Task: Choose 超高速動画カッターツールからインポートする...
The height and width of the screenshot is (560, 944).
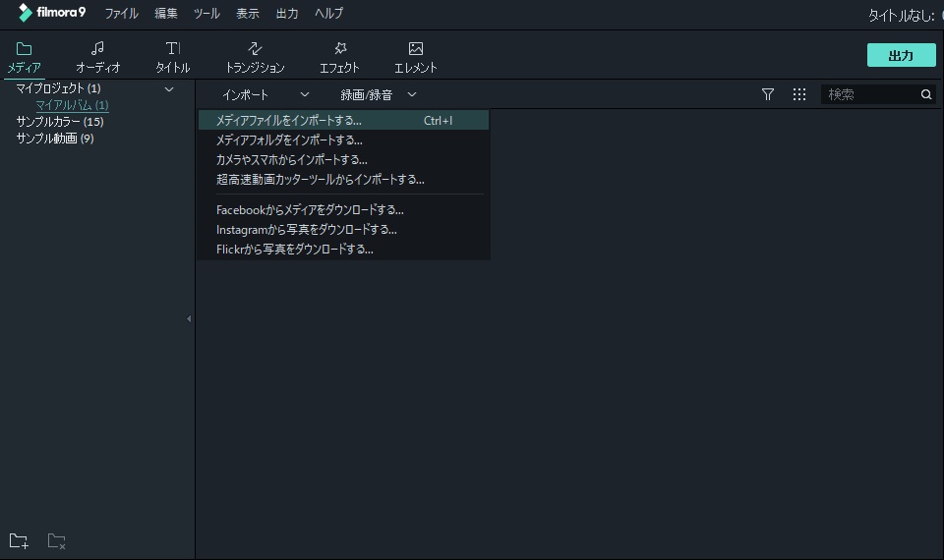Action: [344, 179]
